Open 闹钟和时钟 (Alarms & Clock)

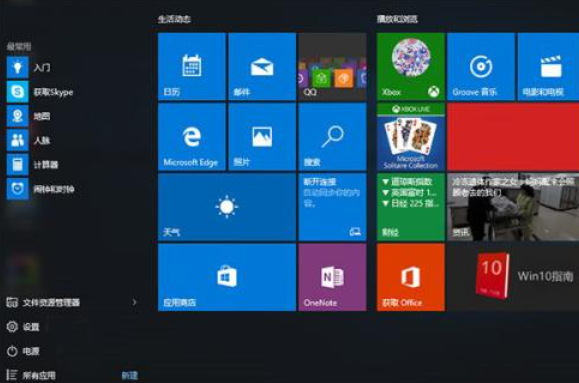41,189
